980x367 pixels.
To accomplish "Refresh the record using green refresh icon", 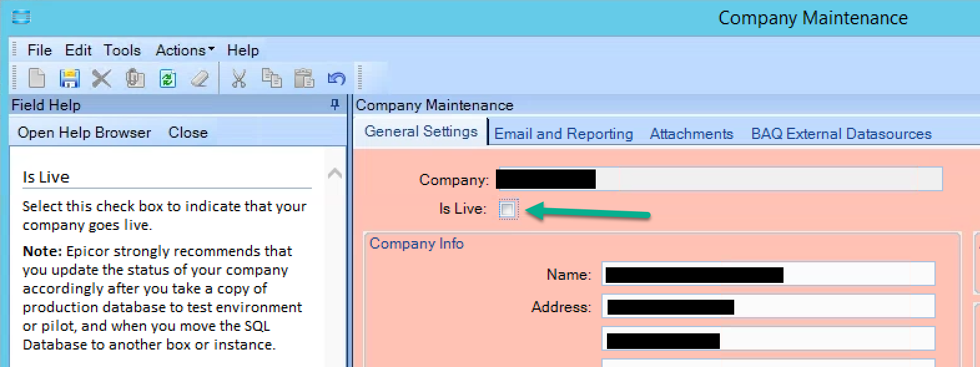I will (168, 79).
